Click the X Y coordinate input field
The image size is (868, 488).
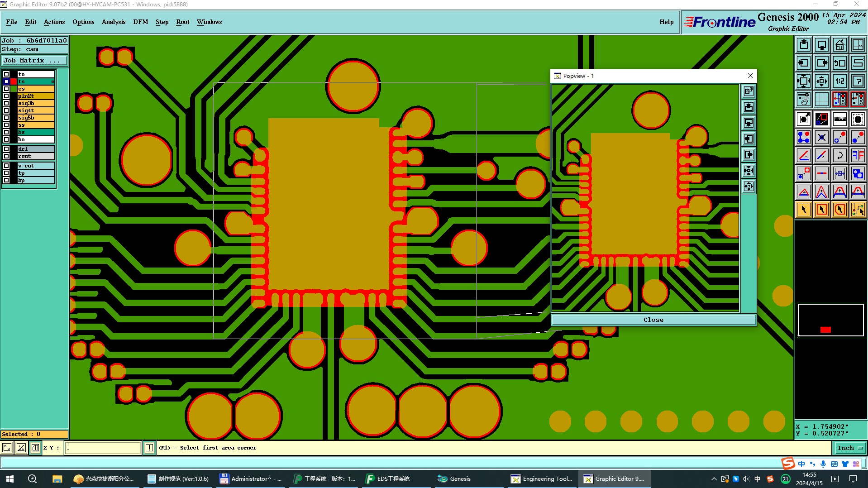[103, 448]
